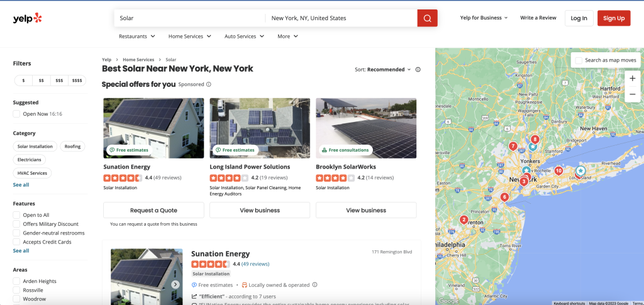644x305 pixels.
Task: Select Roofing category chip
Action: tap(72, 147)
